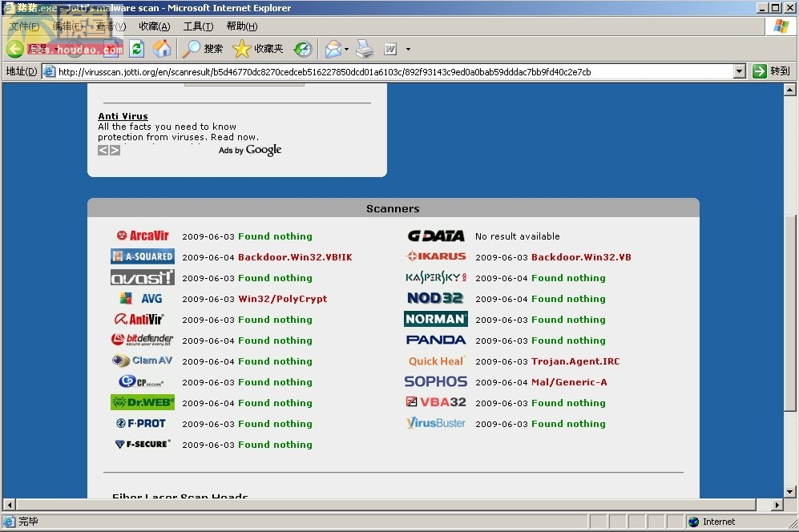The image size is (799, 532).
Task: Open the address bar history dropdown
Action: click(740, 71)
